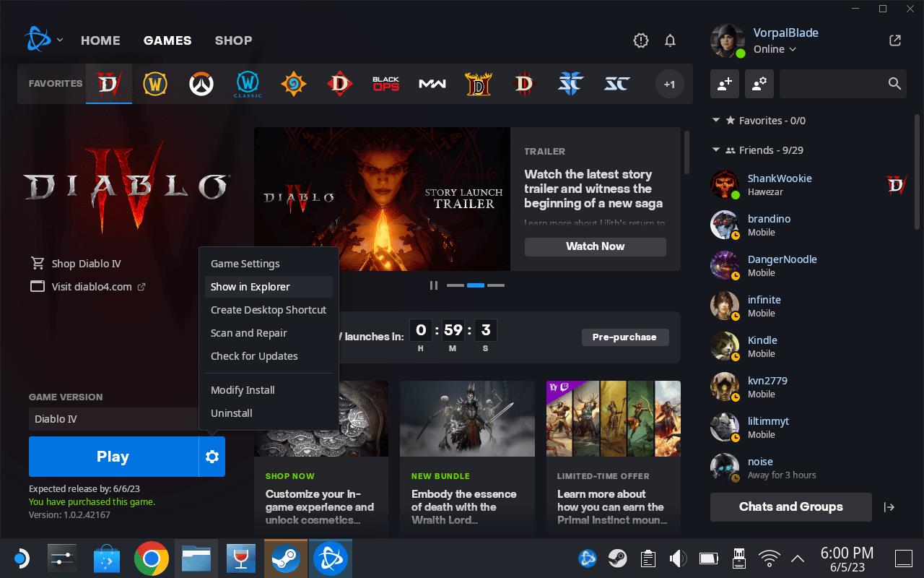Open World of Warcraft from favorites
The height and width of the screenshot is (578, 924).
tap(155, 84)
